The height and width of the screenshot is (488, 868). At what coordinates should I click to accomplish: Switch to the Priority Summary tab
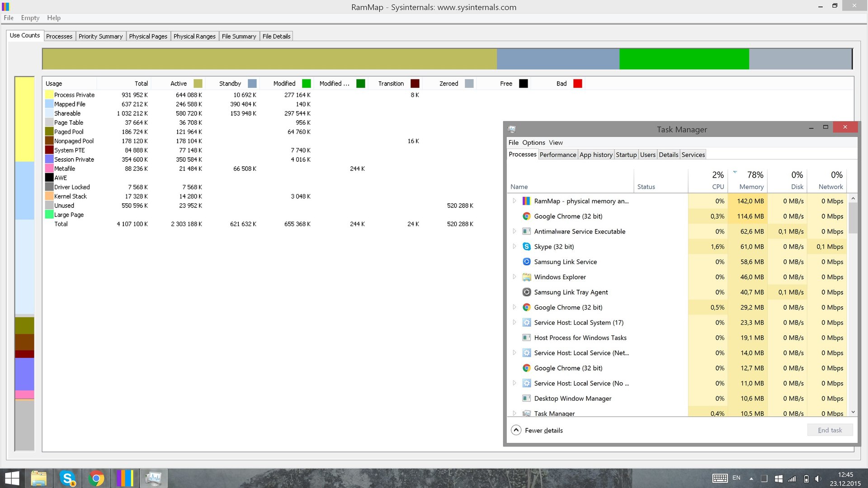tap(100, 36)
